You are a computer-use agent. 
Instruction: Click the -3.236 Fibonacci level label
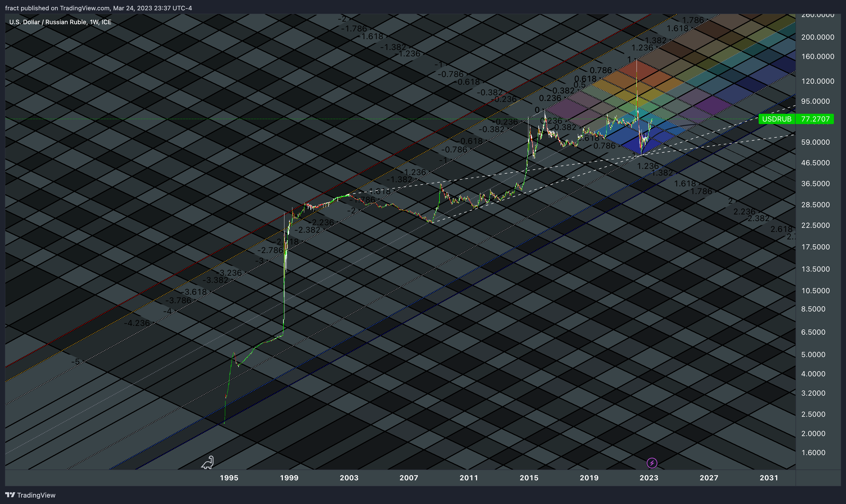(x=229, y=273)
